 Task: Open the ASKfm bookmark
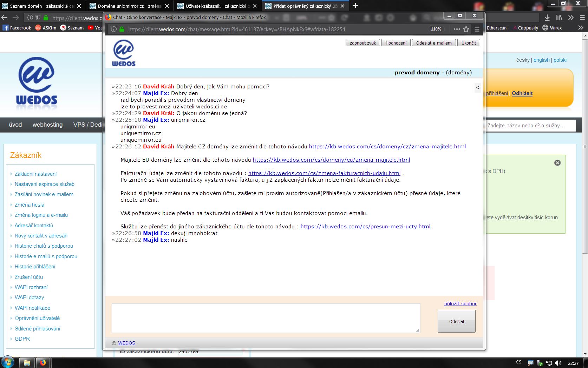point(46,28)
